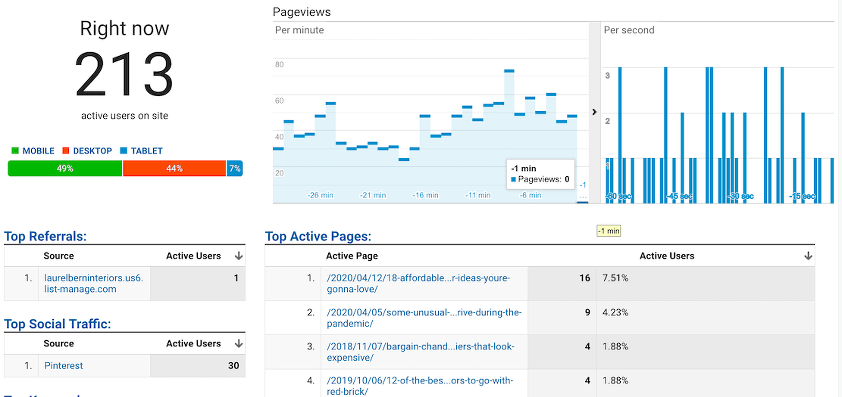Click the red DESKTOP legend square

click(x=66, y=151)
